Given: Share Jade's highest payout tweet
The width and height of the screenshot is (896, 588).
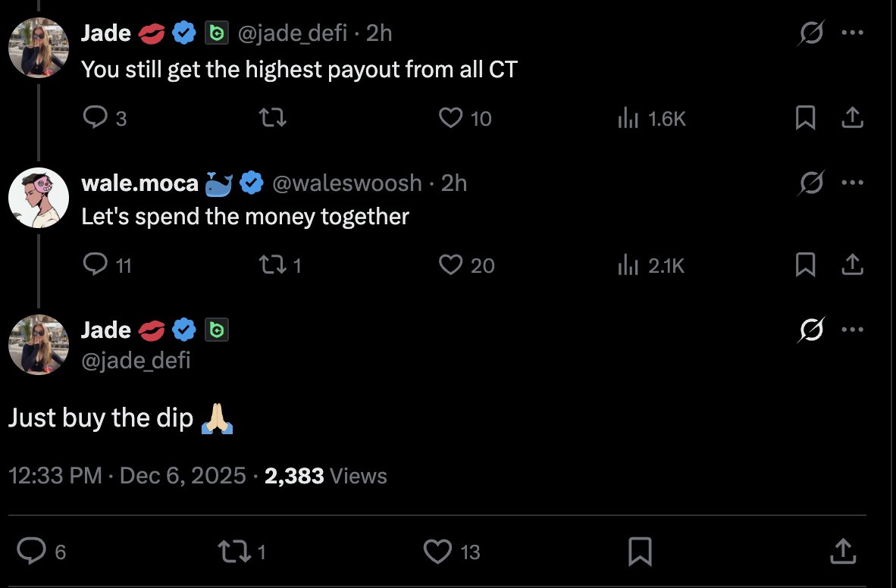Looking at the screenshot, I should (x=852, y=117).
